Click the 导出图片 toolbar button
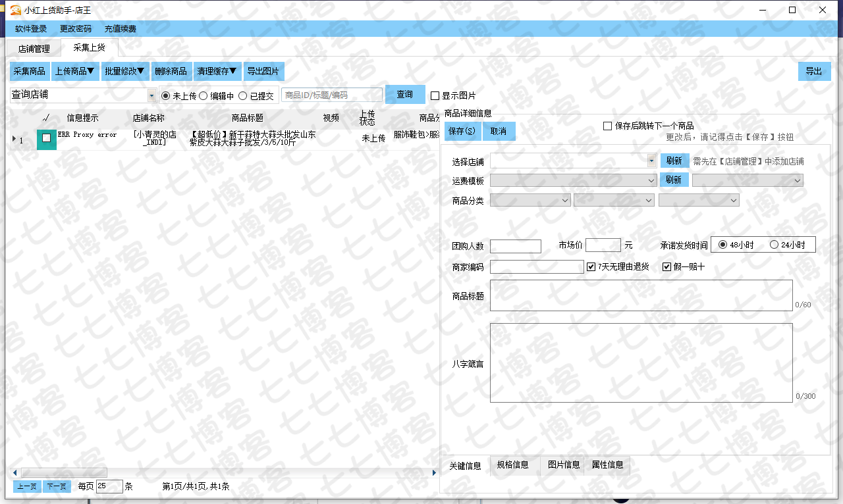 (x=263, y=71)
